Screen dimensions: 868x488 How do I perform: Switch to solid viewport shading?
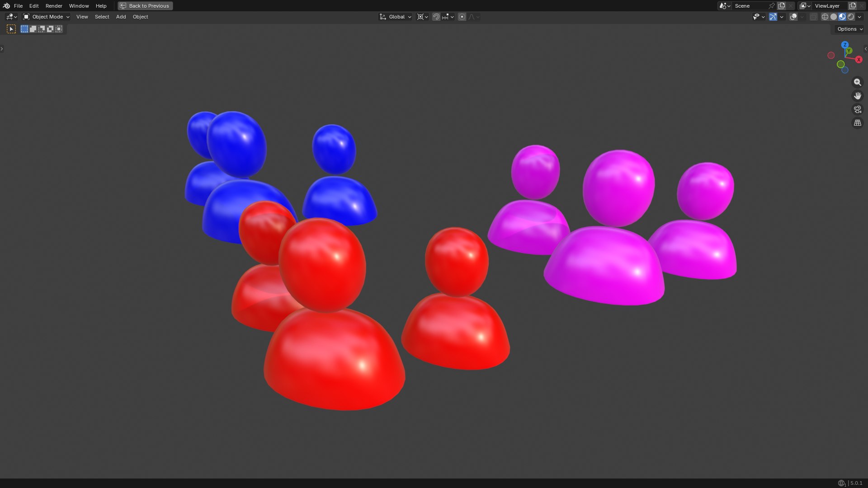tap(834, 17)
